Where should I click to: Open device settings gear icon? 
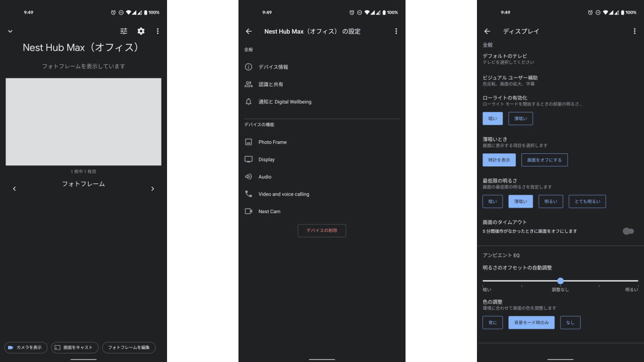click(141, 31)
